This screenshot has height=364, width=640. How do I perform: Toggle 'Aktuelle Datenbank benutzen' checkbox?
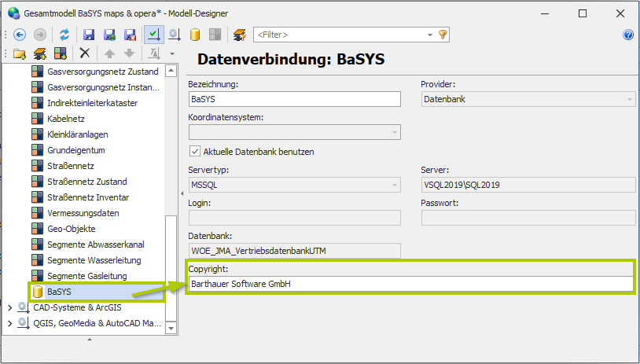[x=195, y=152]
